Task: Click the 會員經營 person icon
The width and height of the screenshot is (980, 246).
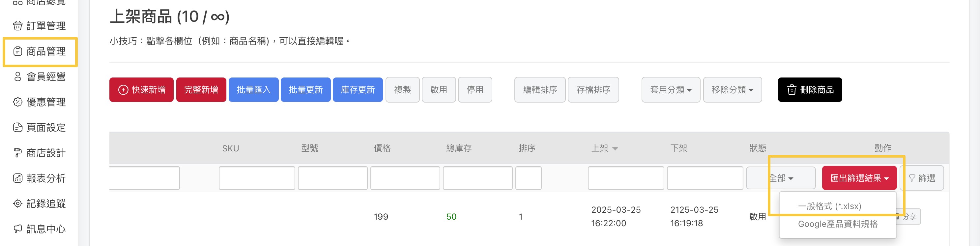Action: pos(17,77)
